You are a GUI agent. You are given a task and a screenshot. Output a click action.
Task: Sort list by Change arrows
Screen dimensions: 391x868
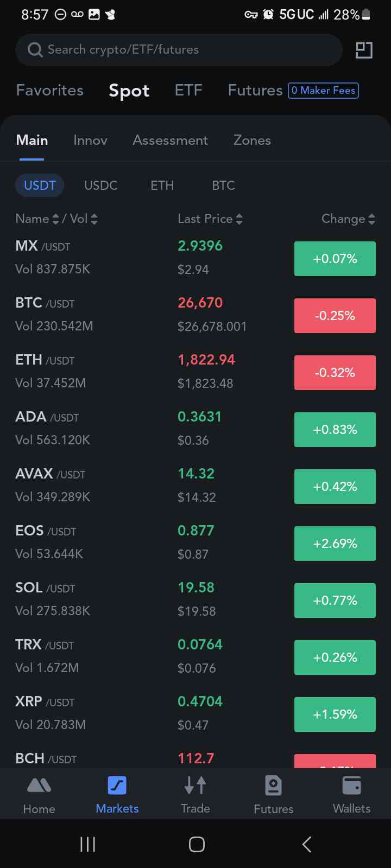(x=371, y=219)
